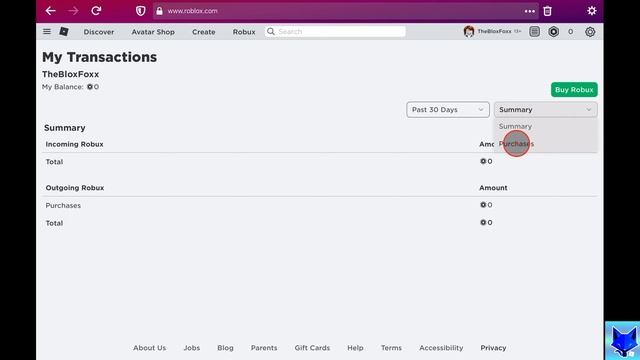Click the Summary section heading
This screenshot has width=640, height=360.
[x=64, y=128]
